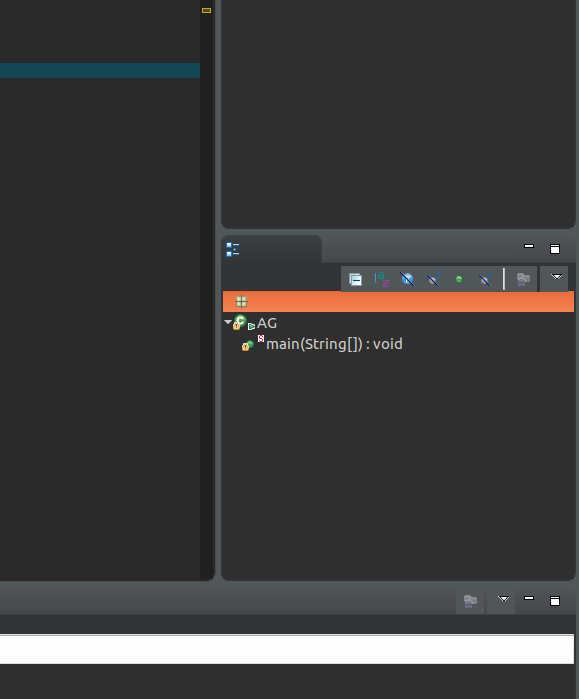Click Focus on Active Task in Outline
The image size is (579, 699).
tap(523, 280)
